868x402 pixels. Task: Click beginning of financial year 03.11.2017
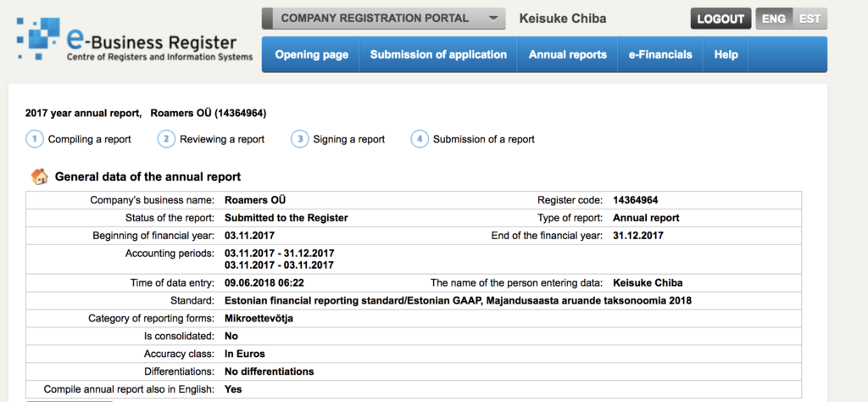pyautogui.click(x=249, y=235)
